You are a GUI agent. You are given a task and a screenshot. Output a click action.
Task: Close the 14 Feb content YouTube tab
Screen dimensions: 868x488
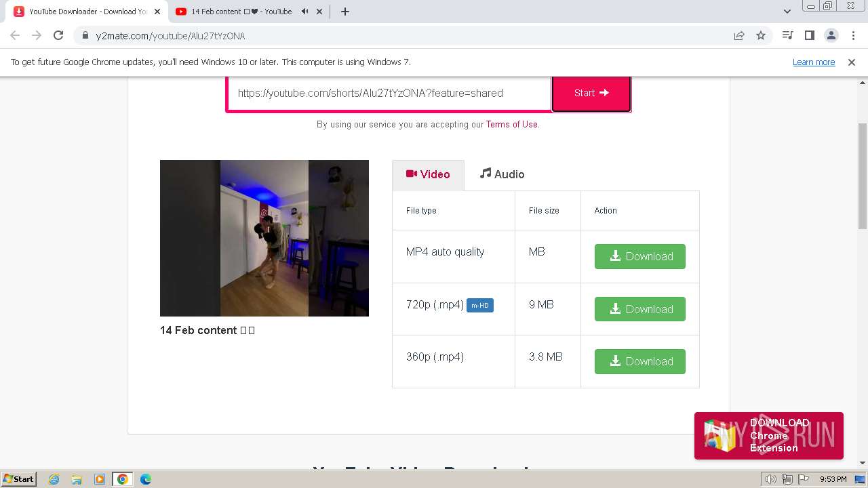pos(319,12)
